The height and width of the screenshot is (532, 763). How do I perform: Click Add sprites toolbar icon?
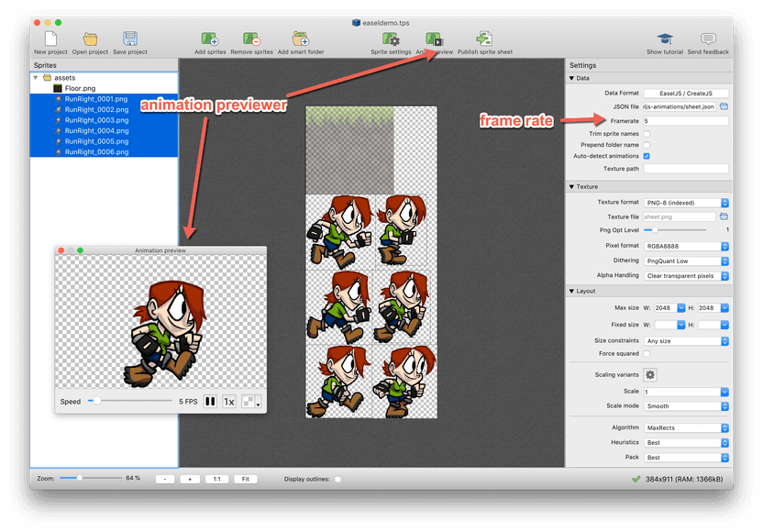(x=210, y=39)
